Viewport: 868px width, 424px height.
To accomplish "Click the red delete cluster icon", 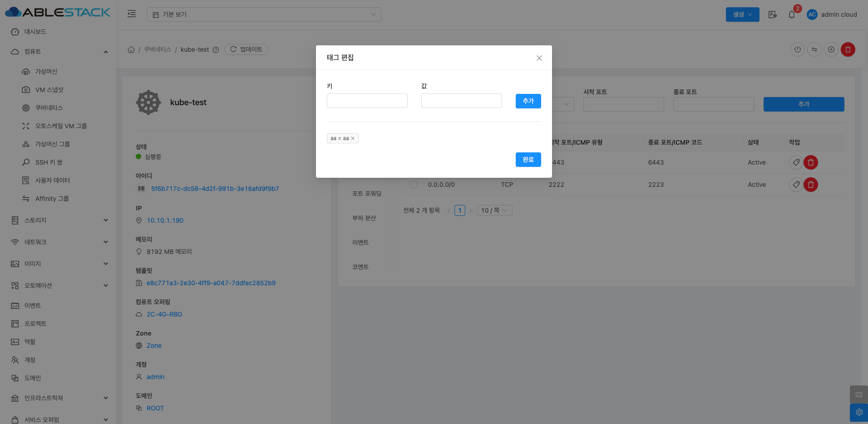I will point(848,49).
